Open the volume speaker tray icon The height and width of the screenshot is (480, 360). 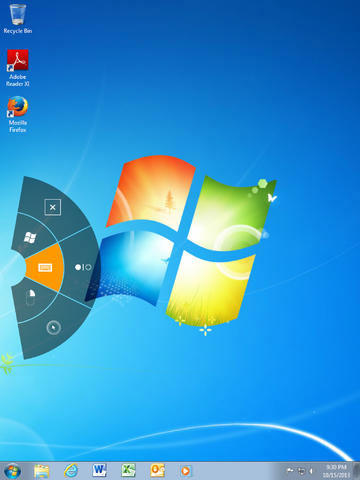311,471
